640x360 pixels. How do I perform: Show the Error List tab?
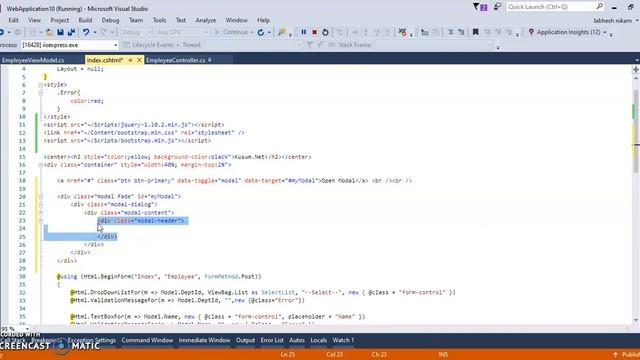(x=272, y=340)
